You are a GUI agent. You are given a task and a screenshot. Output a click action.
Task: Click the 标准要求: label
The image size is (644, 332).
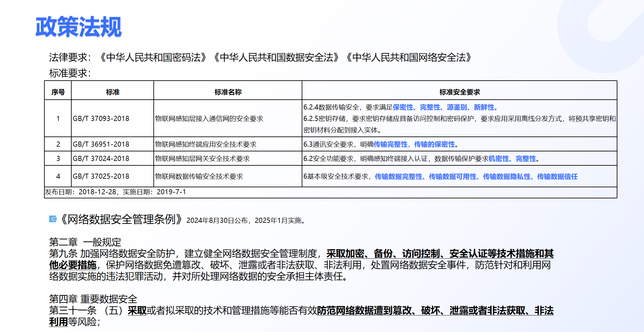tap(70, 73)
